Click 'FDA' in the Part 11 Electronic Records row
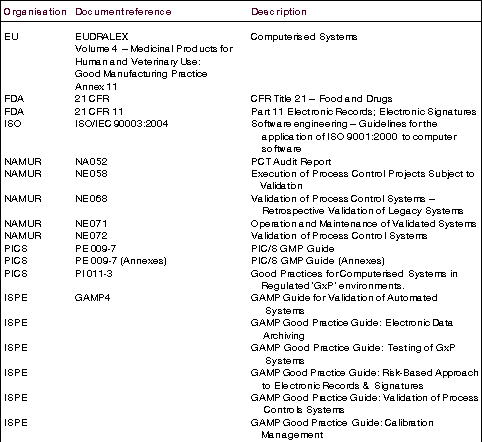The width and height of the screenshot is (482, 442). coord(14,111)
